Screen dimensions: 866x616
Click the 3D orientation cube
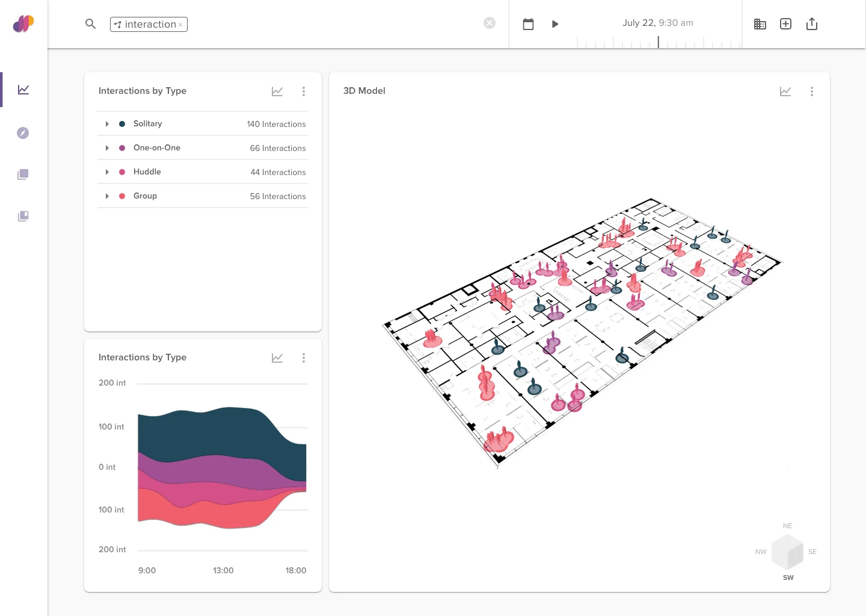click(x=787, y=552)
